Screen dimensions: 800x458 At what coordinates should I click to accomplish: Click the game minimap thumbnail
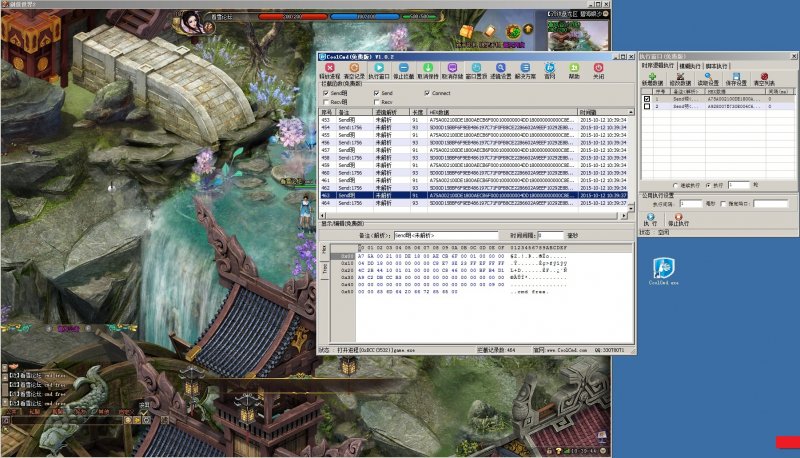pos(578,34)
